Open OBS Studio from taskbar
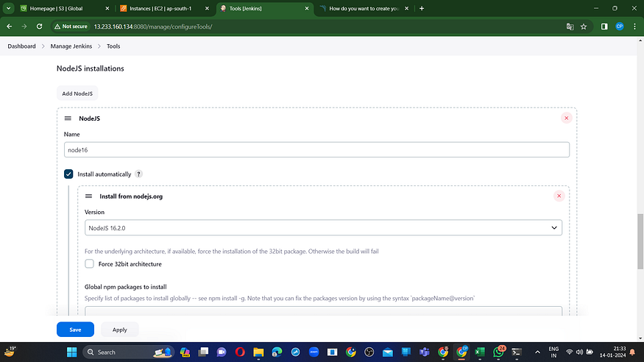 (369, 352)
